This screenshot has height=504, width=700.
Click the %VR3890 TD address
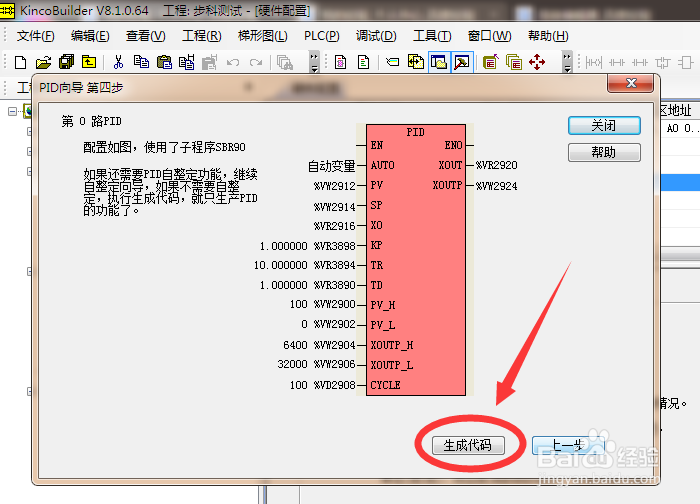tap(335, 285)
